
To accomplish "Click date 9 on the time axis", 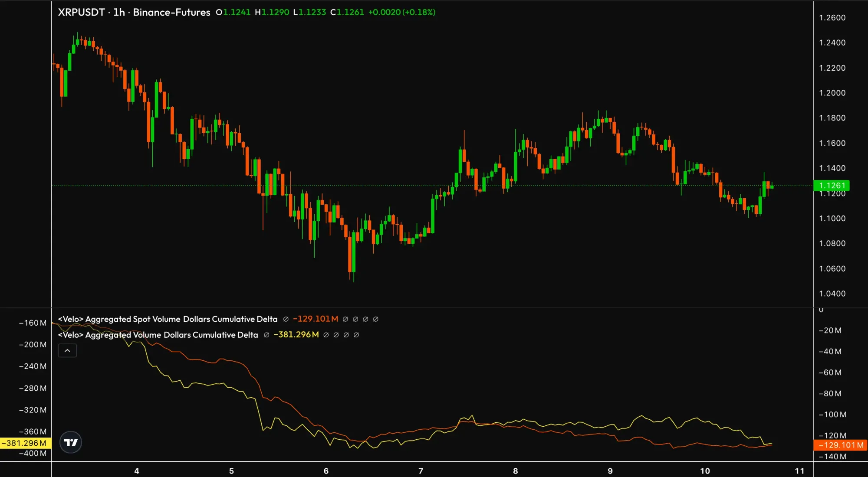I will pos(610,471).
